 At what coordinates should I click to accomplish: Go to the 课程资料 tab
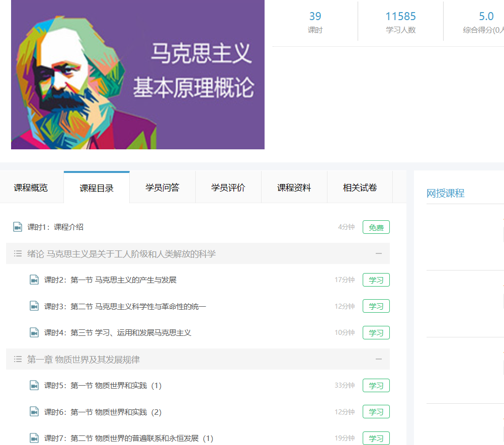[x=294, y=188]
